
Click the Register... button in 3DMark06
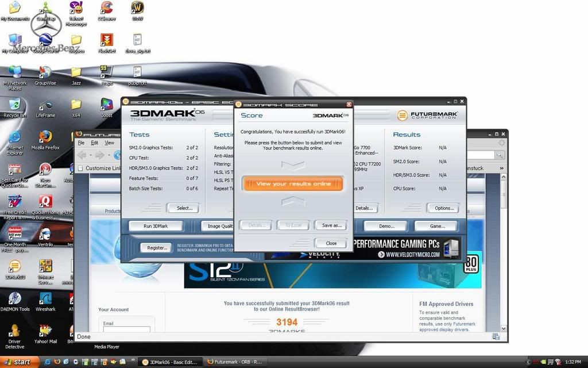click(157, 248)
